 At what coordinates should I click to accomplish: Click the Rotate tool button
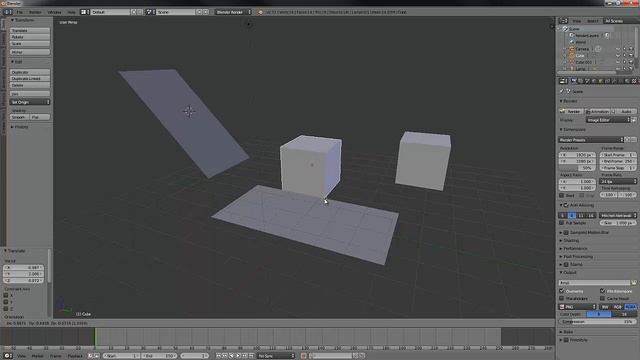click(x=30, y=37)
